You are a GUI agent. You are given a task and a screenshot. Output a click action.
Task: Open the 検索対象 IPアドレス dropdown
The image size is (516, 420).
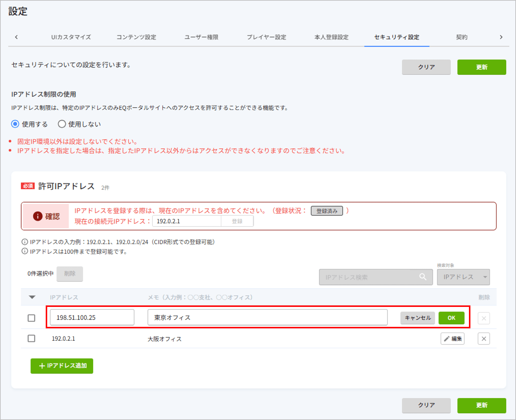pyautogui.click(x=463, y=277)
